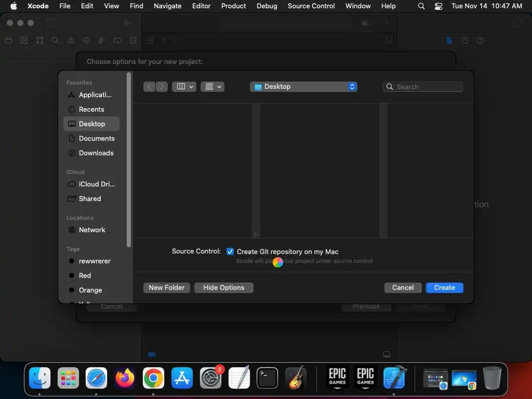Select Downloads in the sidebar
532x399 pixels.
tap(91, 153)
